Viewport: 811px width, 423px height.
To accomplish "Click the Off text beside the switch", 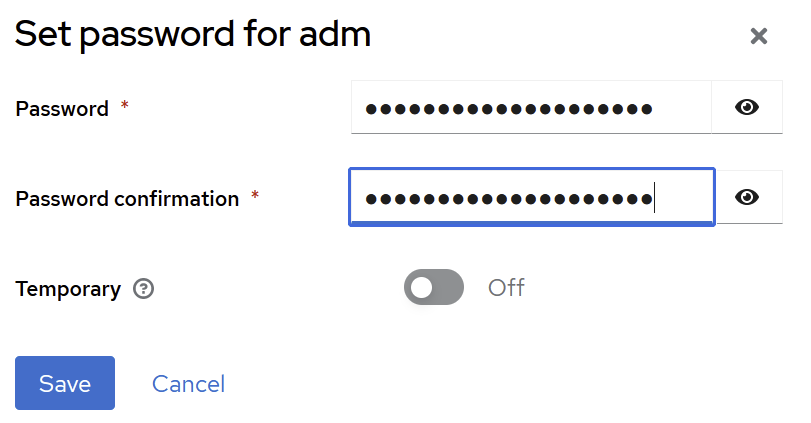I will (506, 288).
